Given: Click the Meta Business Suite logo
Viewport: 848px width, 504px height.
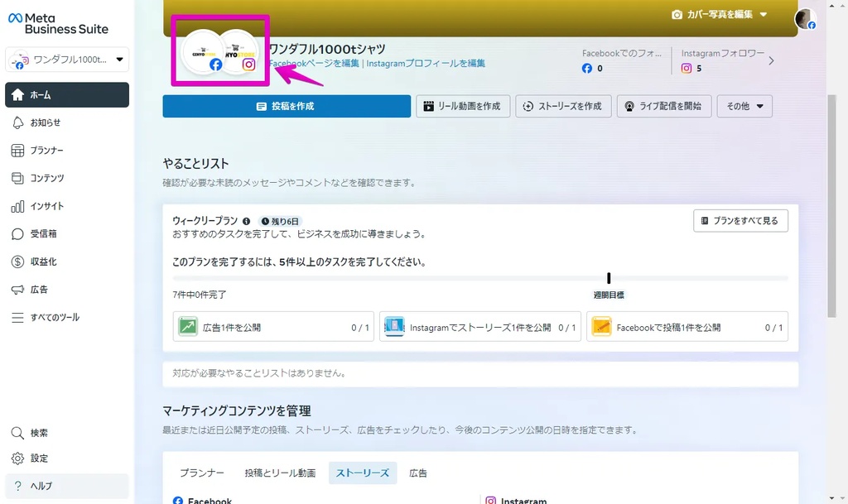Looking at the screenshot, I should click(58, 24).
